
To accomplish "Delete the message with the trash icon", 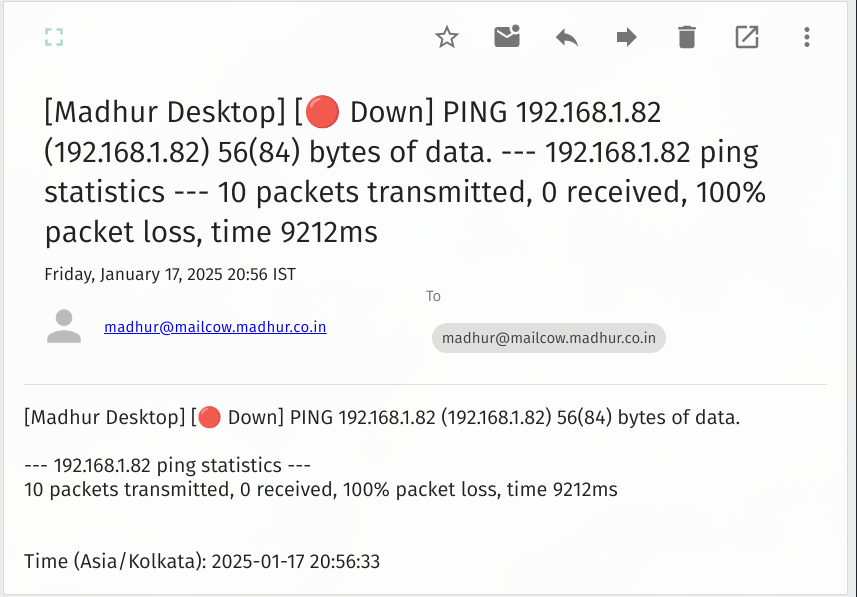I will coord(686,37).
